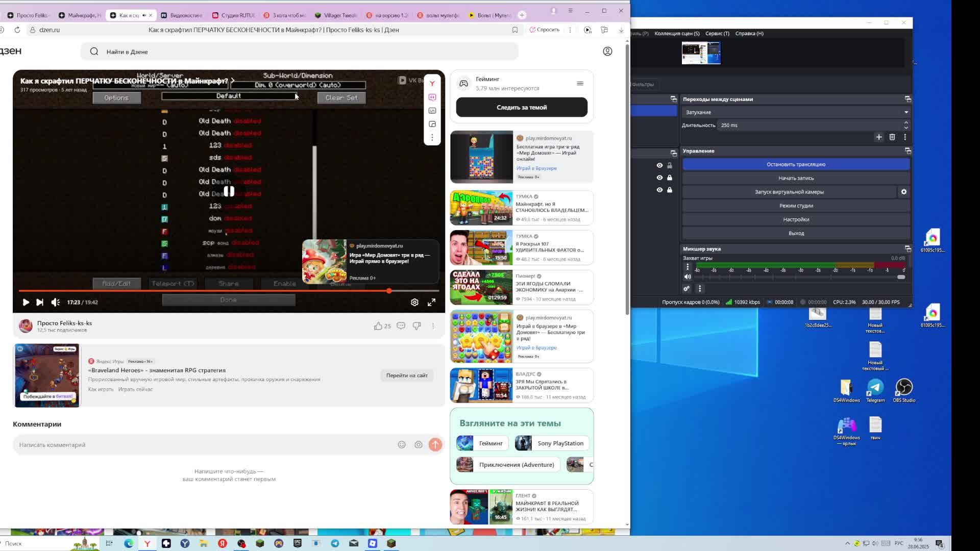Pop out the Микшер звука dock panel
Image resolution: width=980 pixels, height=551 pixels.
(x=908, y=249)
